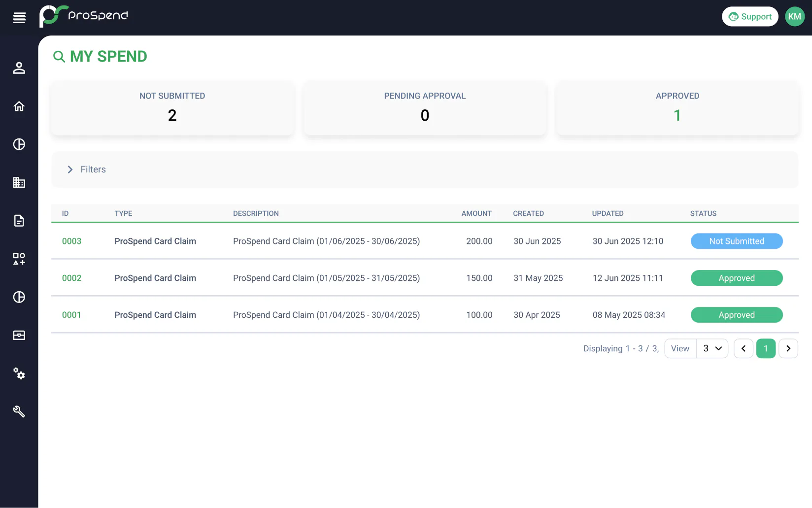
Task: Click the Support button
Action: [x=750, y=17]
